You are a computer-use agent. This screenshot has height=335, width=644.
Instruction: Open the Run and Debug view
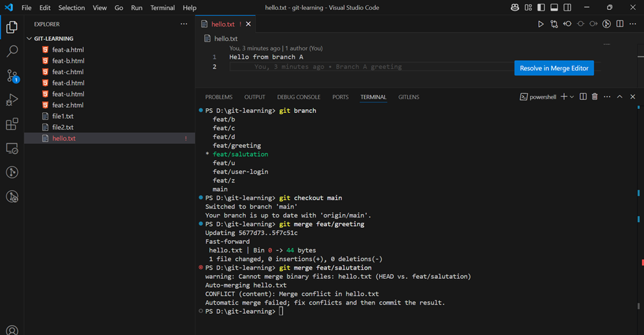tap(12, 100)
